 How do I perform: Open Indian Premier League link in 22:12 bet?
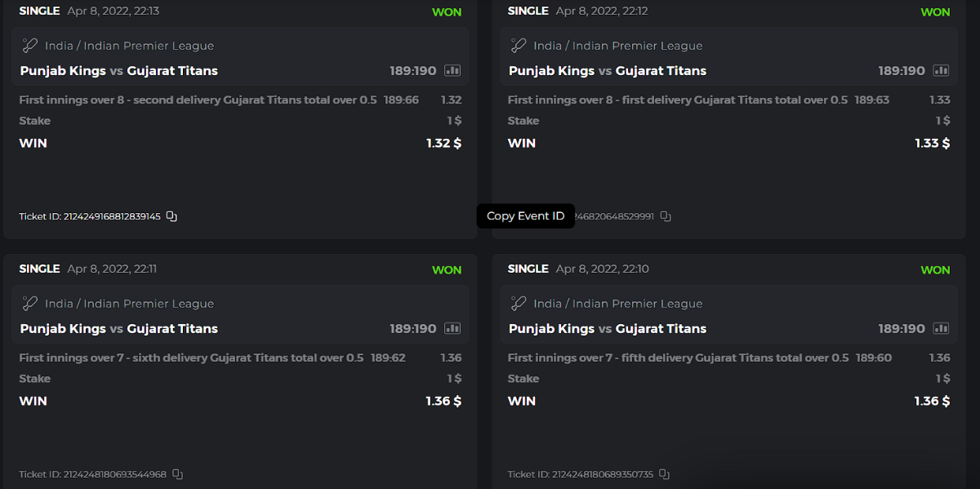point(637,47)
